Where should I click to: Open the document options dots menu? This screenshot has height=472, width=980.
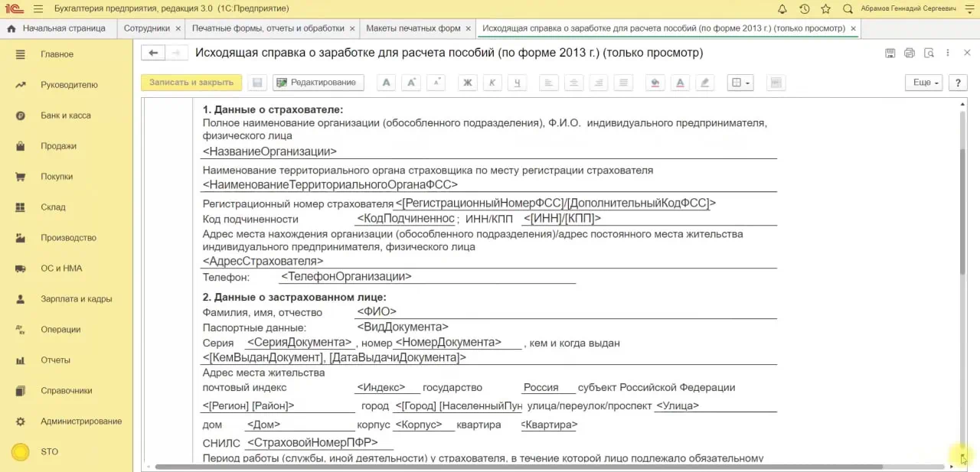(x=948, y=52)
